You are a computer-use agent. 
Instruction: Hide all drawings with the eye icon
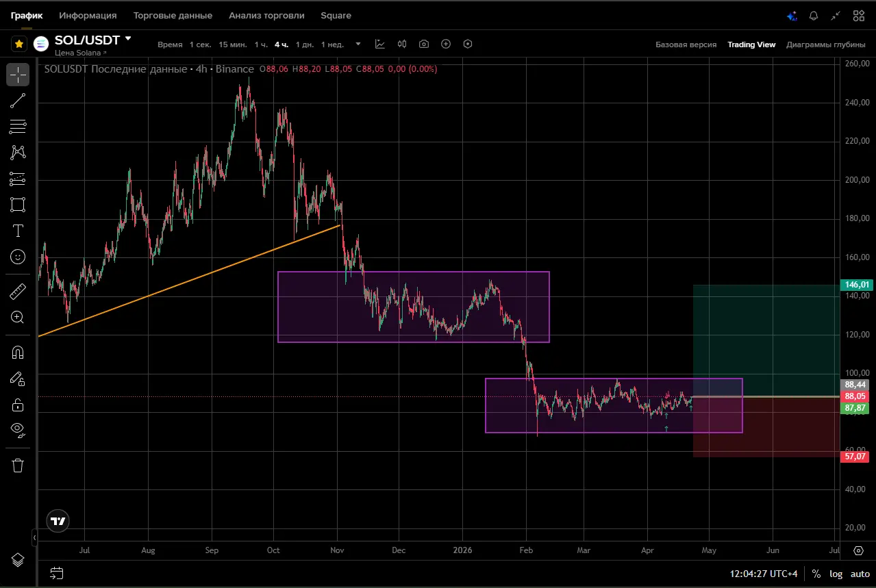click(18, 431)
